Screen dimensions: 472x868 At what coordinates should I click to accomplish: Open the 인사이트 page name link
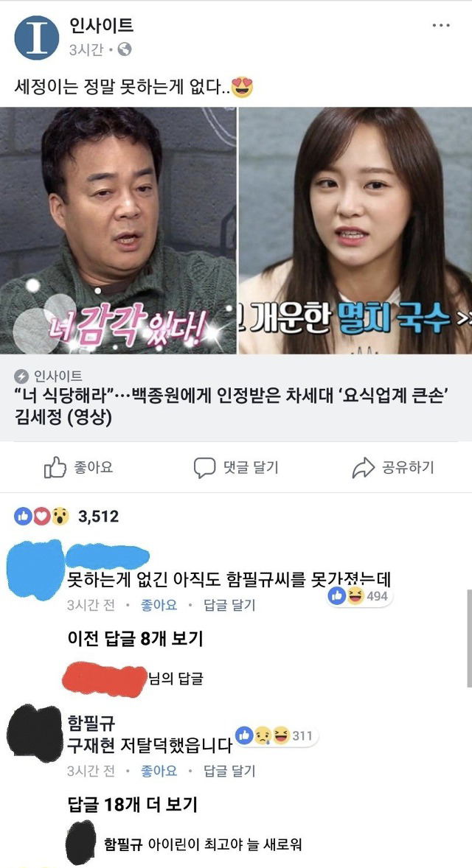(101, 24)
